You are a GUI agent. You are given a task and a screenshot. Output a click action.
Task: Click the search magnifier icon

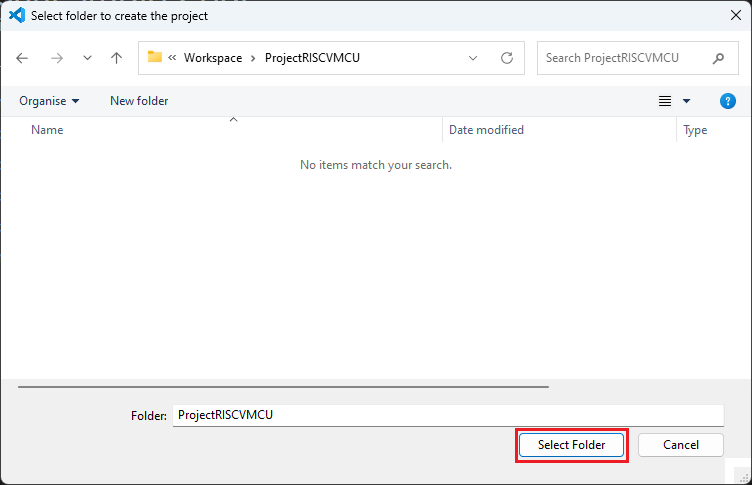[718, 59]
